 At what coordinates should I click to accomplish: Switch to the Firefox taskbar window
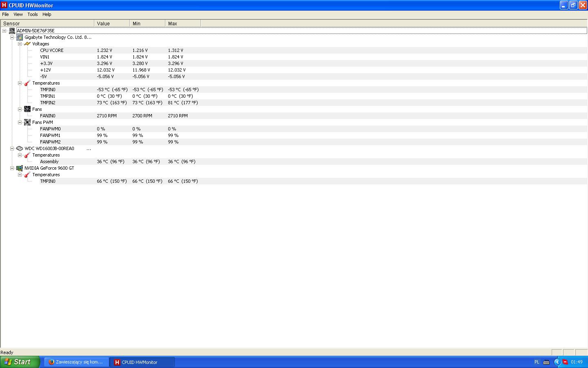[x=77, y=362]
